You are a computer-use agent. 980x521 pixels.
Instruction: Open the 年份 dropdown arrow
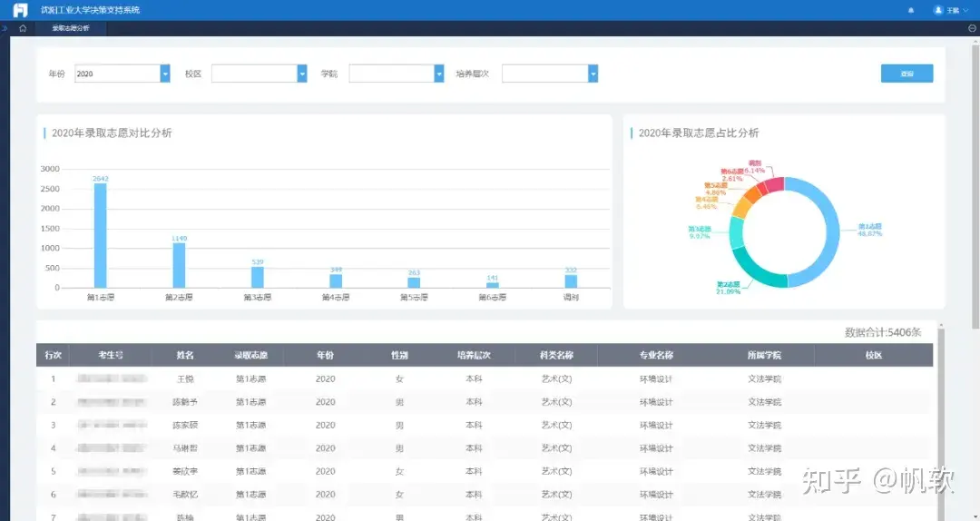(x=165, y=74)
